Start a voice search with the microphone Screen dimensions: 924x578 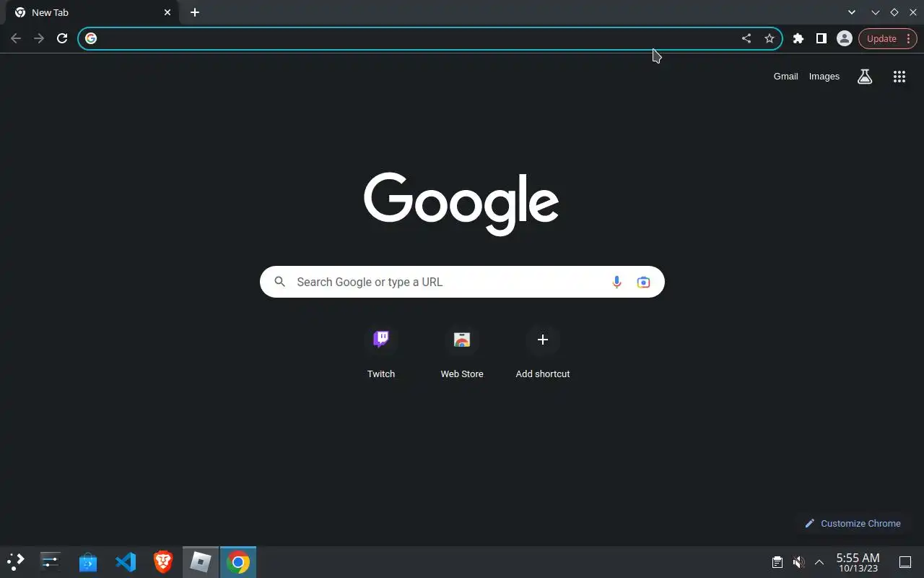coord(616,282)
